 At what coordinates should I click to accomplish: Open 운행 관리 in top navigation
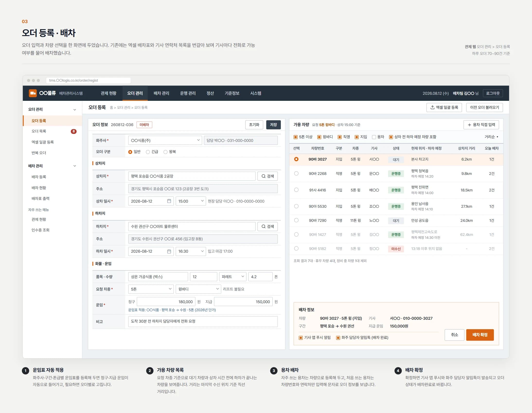pos(187,93)
